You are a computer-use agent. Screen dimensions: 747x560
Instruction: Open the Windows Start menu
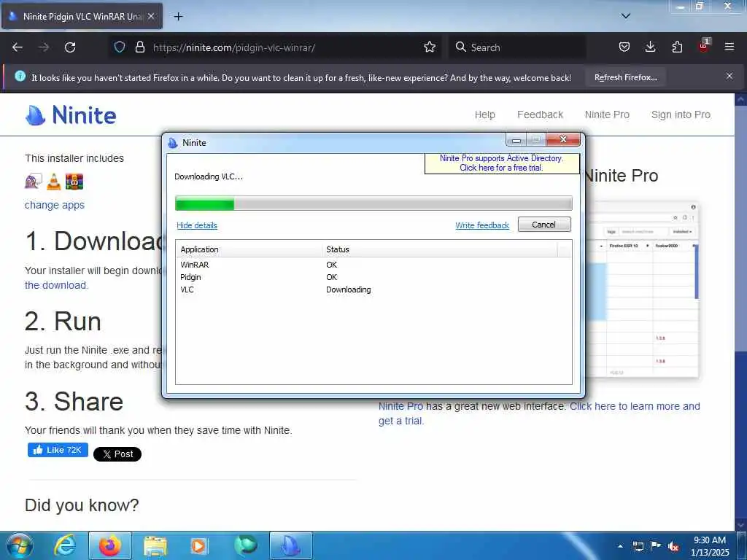click(x=20, y=545)
